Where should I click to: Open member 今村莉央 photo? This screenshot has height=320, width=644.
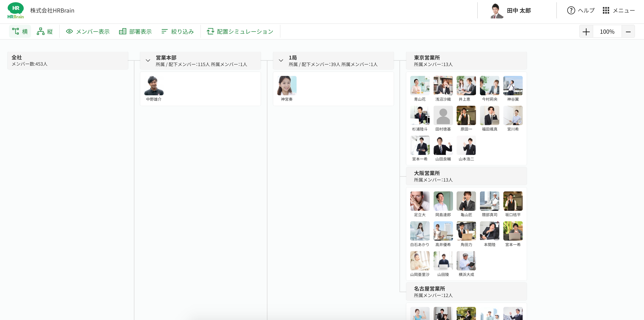[489, 85]
